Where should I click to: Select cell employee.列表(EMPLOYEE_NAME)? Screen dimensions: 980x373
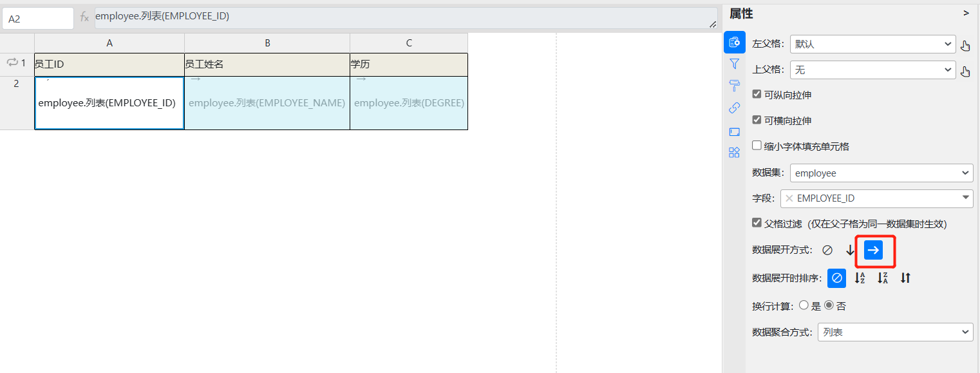(267, 103)
